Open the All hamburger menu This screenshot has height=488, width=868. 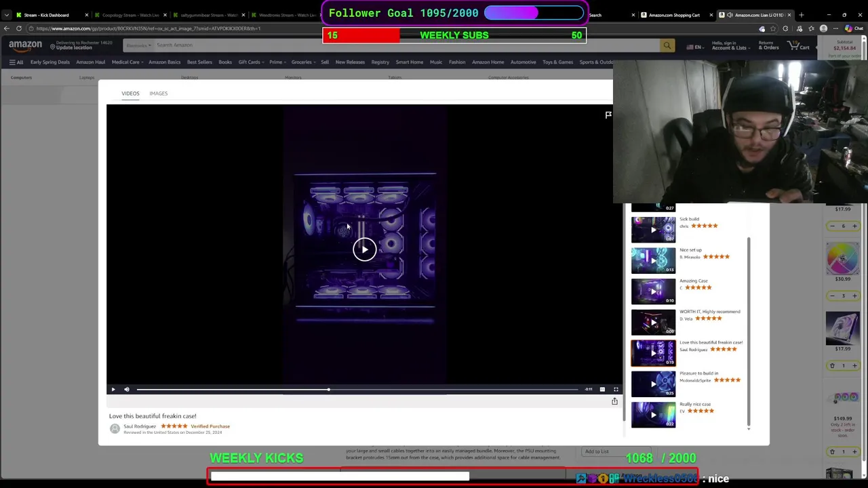tap(16, 62)
